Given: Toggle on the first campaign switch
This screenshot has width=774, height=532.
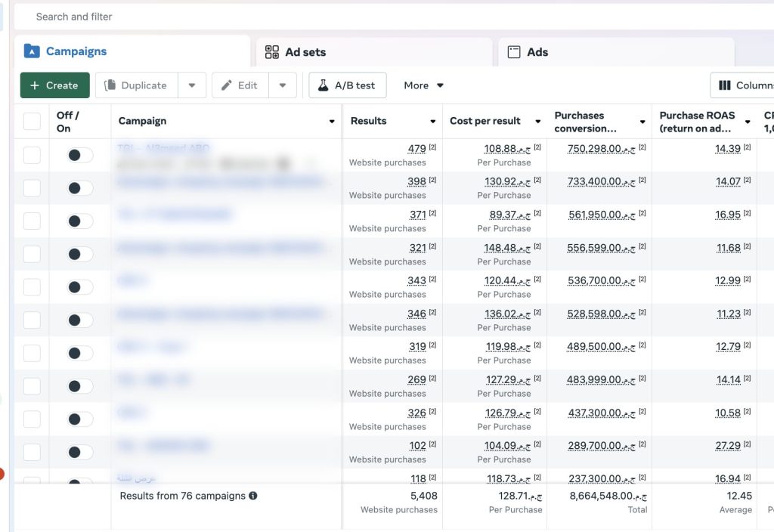Looking at the screenshot, I should click(79, 155).
